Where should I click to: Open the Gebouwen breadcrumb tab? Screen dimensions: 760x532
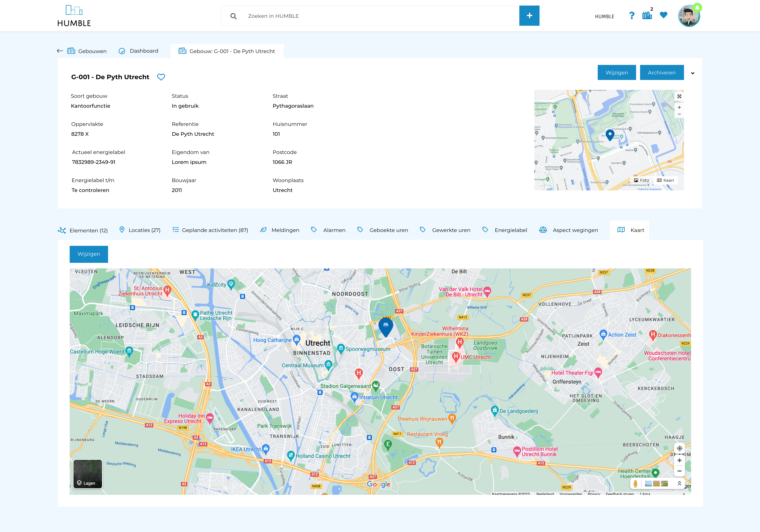click(87, 51)
